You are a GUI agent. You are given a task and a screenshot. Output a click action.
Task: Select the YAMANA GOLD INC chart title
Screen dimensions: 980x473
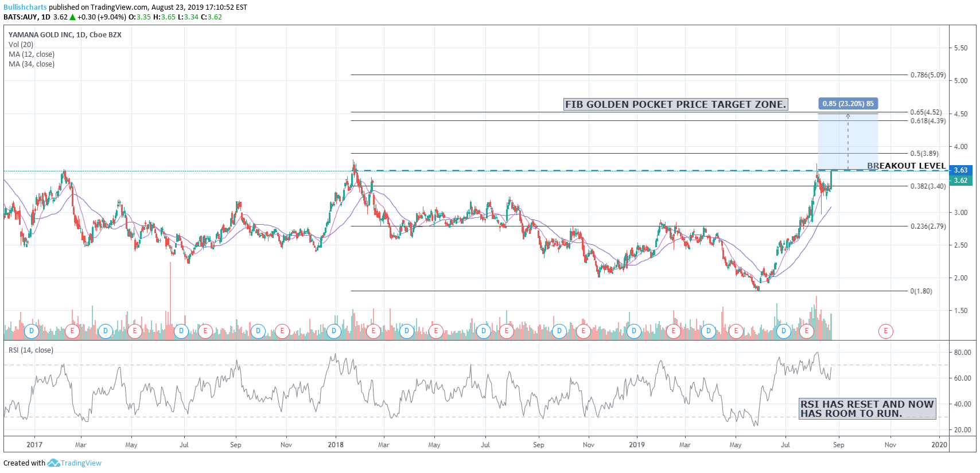tap(65, 35)
